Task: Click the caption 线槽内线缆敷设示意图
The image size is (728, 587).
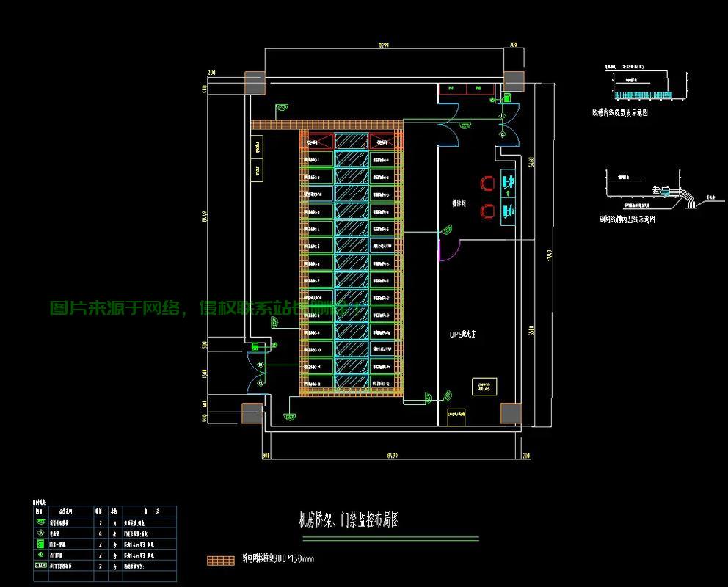Action: 620,112
